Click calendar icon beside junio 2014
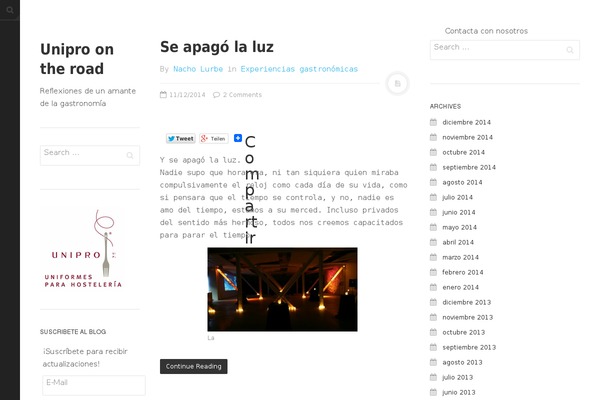Screen dimensions: 600x400 point(433,212)
